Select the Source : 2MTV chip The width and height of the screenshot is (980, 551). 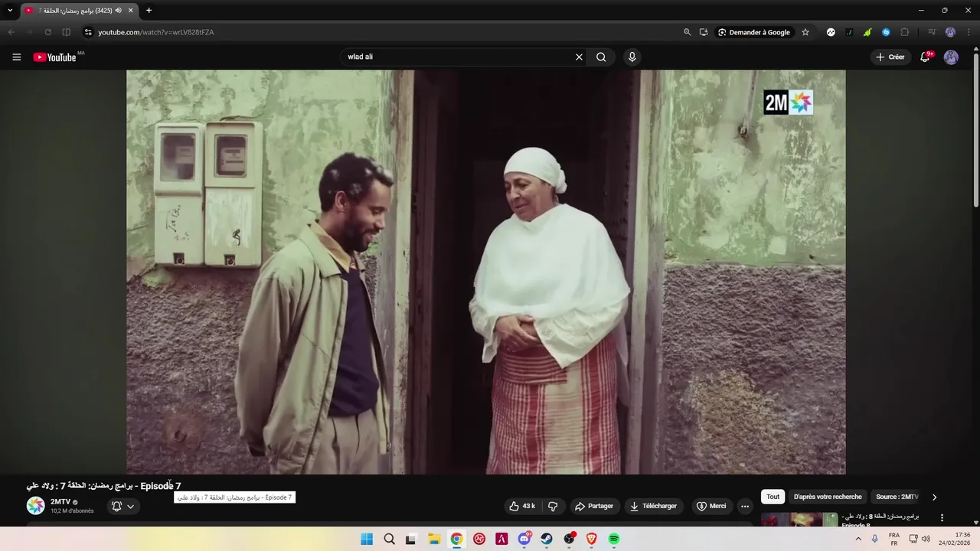point(897,497)
